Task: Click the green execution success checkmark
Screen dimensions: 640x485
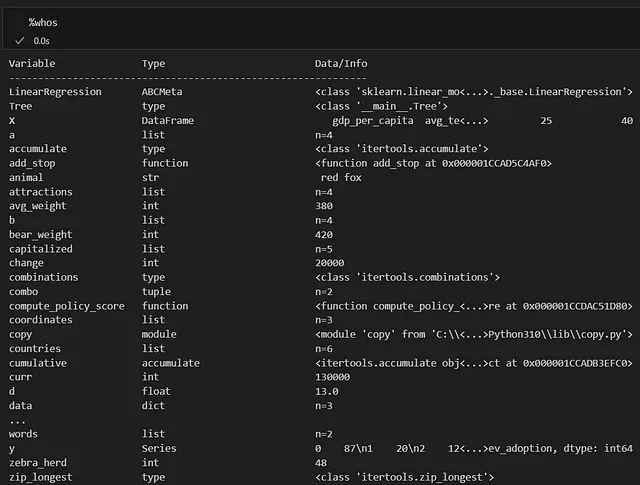Action: point(20,41)
